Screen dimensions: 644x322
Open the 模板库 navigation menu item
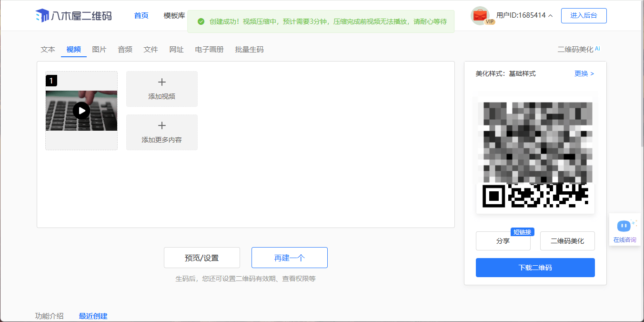point(174,16)
